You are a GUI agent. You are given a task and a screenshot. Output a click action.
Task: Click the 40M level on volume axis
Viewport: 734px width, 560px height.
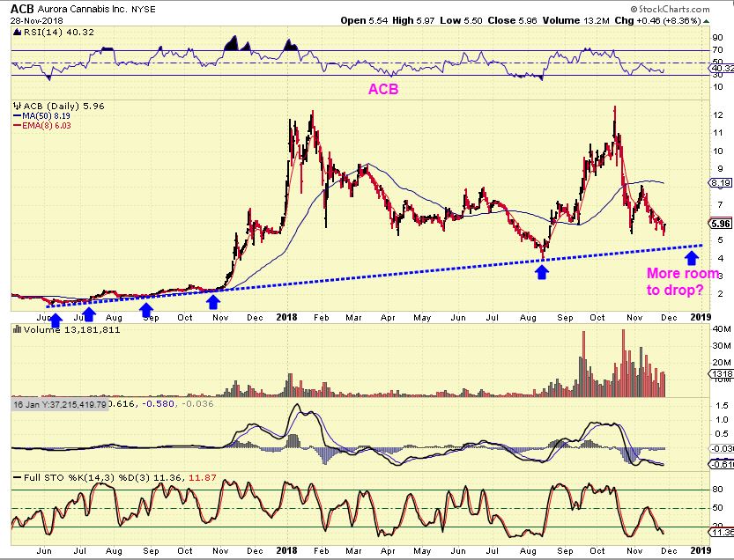click(x=722, y=329)
